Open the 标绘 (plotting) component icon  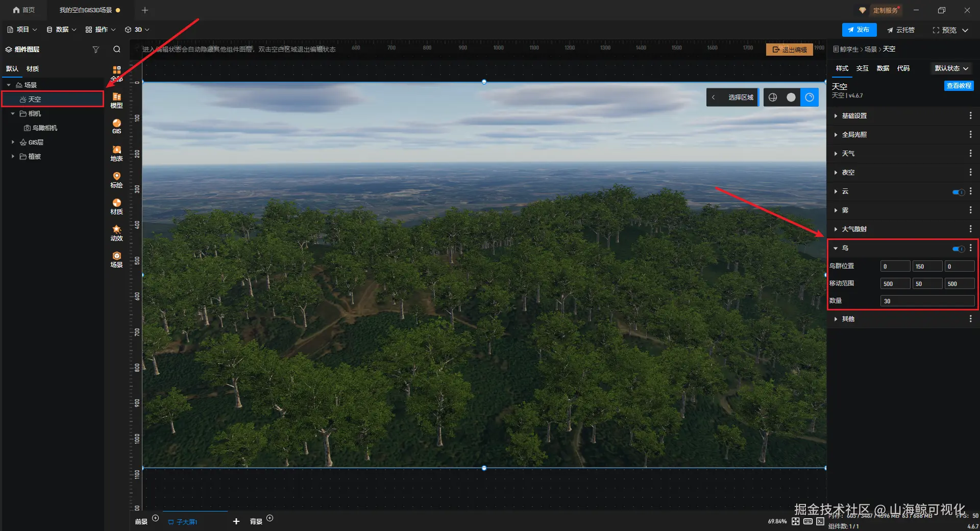pyautogui.click(x=116, y=180)
